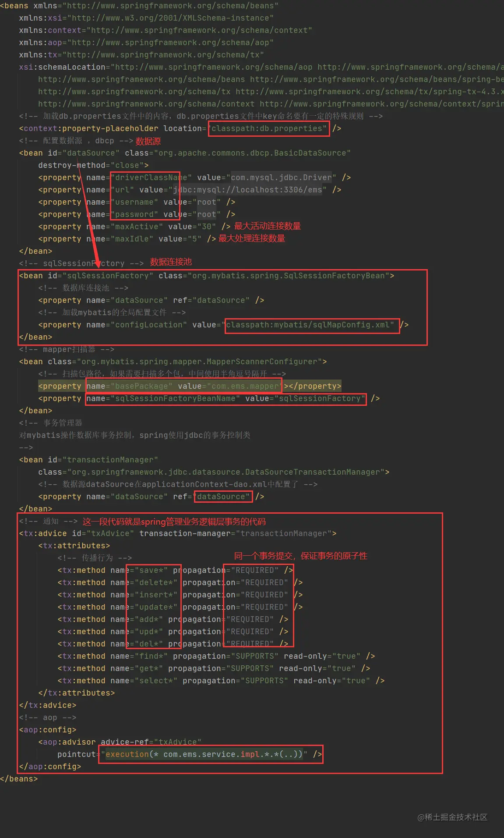Click sqlSessionFactory bean id
Viewport: 504px width, 838px height.
(x=108, y=276)
